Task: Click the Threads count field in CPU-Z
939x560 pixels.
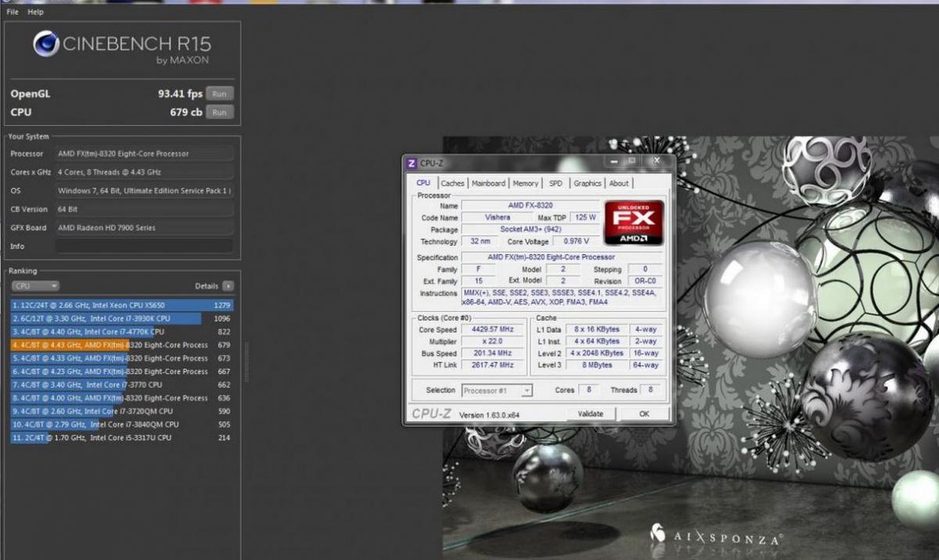Action: (651, 390)
